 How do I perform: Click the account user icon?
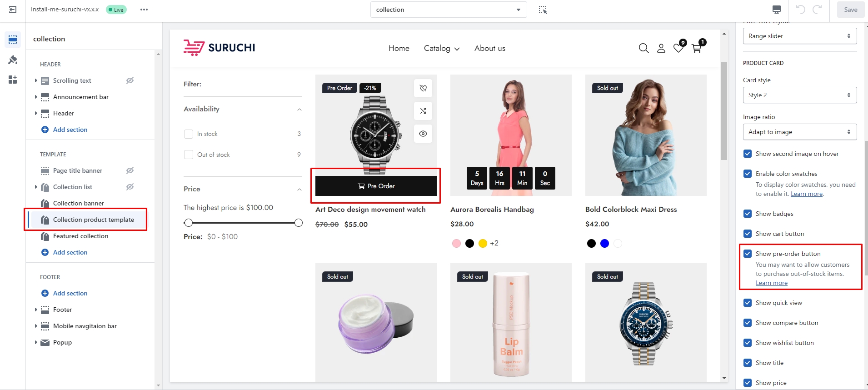661,48
